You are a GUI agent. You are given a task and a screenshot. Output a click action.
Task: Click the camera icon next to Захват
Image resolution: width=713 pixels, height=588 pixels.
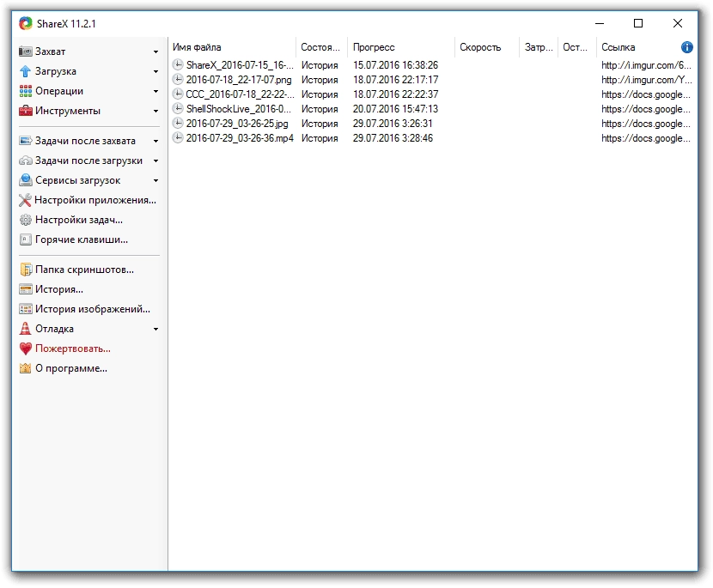(26, 52)
